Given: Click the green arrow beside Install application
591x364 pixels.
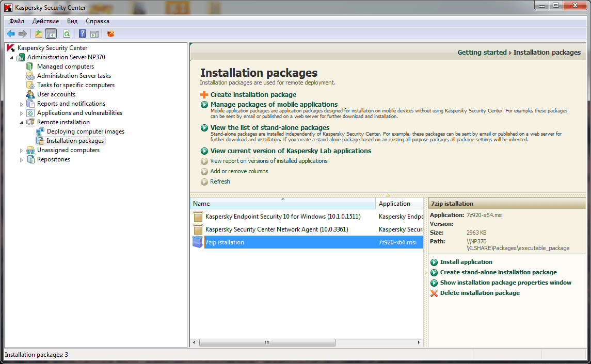Looking at the screenshot, I should 434,262.
